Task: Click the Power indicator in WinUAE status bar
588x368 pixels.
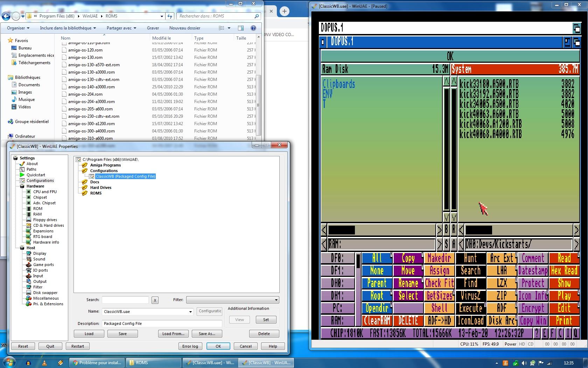Action: (x=510, y=344)
